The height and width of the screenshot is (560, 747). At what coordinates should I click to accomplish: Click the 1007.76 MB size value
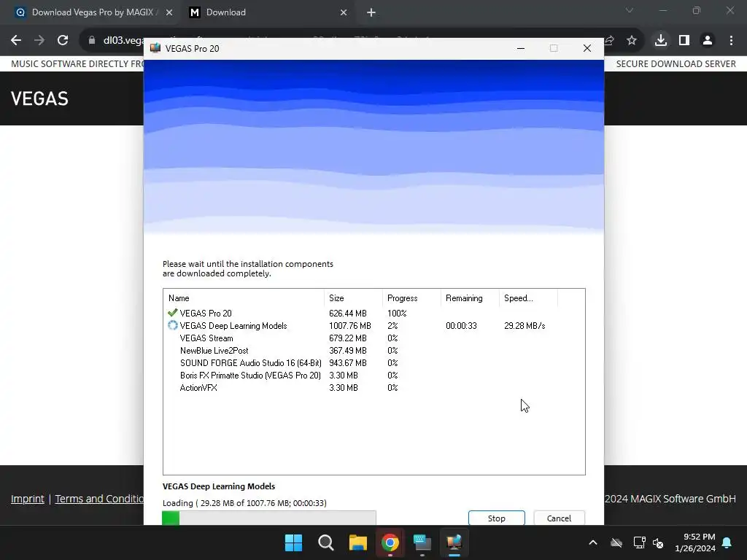[349, 326]
